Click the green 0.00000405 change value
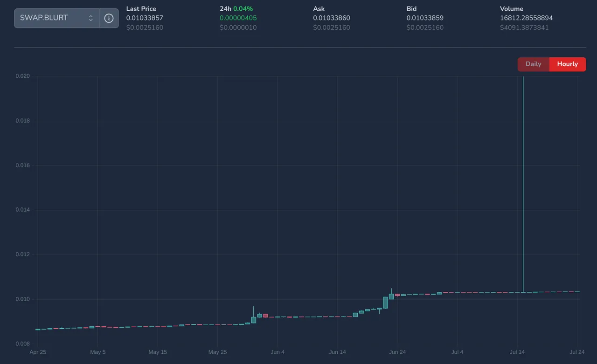This screenshot has height=364, width=597. pyautogui.click(x=238, y=18)
